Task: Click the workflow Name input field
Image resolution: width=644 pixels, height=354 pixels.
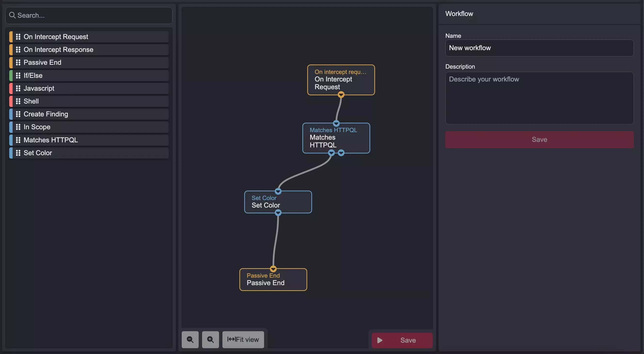Action: coord(539,48)
